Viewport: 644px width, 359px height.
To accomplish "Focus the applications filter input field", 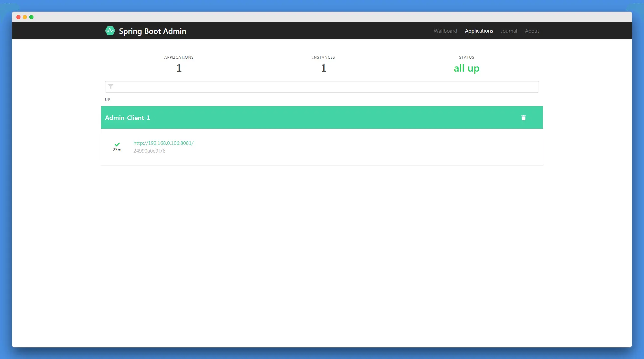I will coord(323,87).
